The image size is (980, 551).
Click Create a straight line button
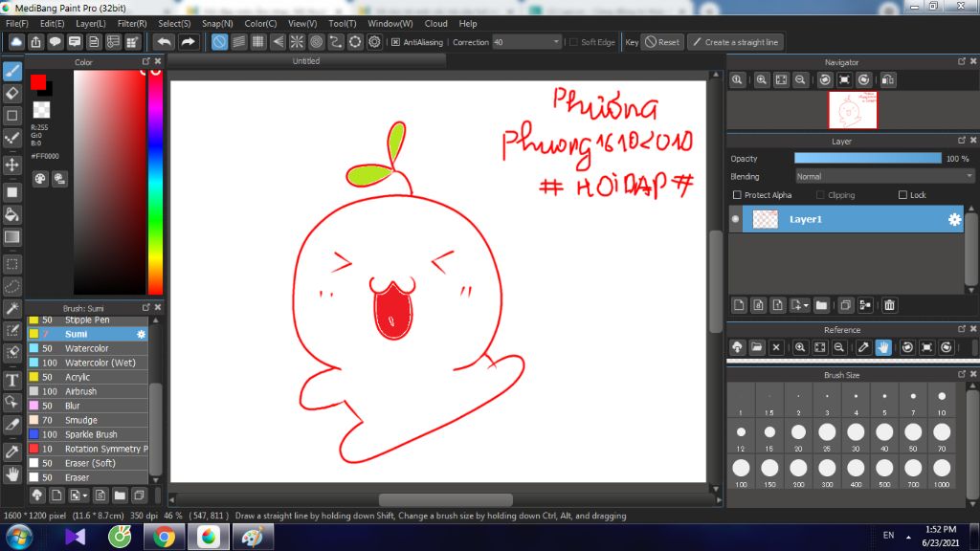(x=736, y=42)
